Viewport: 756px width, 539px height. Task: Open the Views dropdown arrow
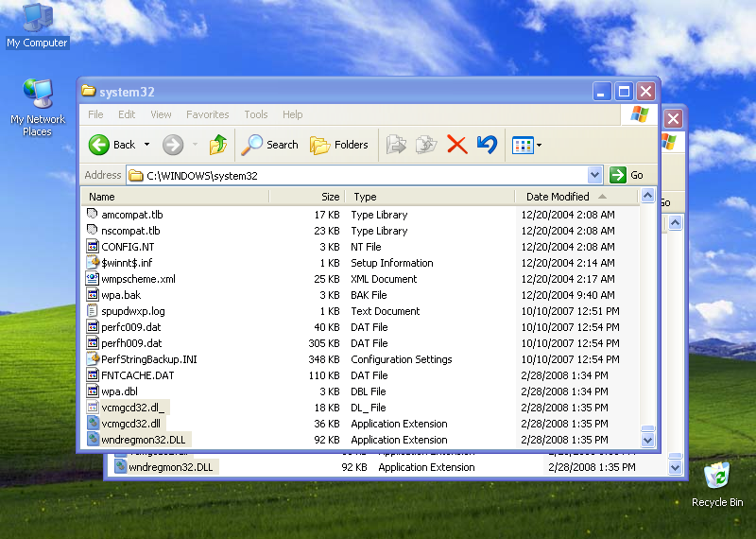(x=539, y=145)
